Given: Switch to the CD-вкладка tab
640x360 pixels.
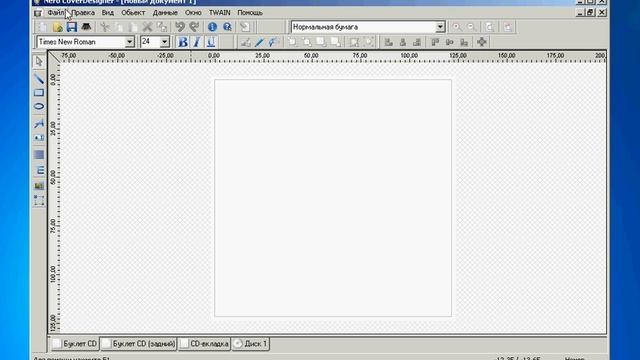Looking at the screenshot, I should tap(204, 344).
